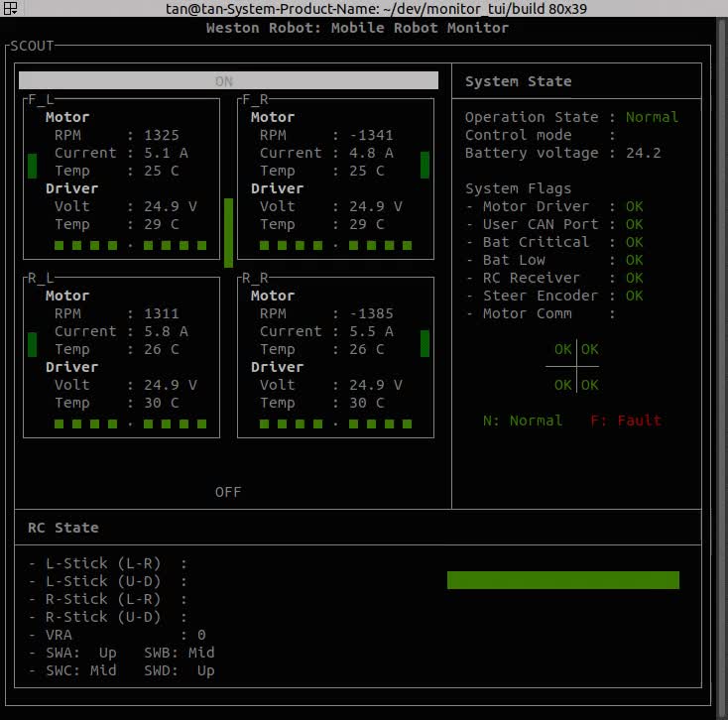Image resolution: width=728 pixels, height=720 pixels.
Task: Click the Motor Driver OK flag
Action: (x=634, y=206)
